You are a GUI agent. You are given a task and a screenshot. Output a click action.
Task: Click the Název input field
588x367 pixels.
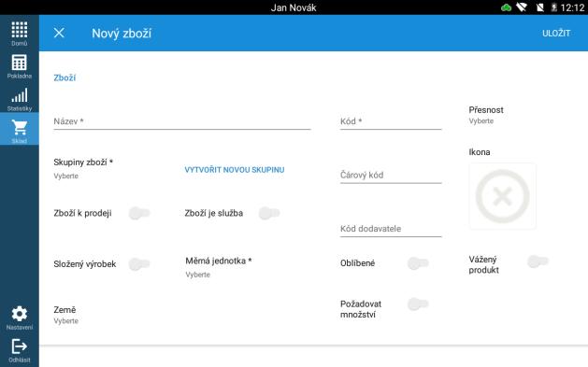(x=182, y=121)
